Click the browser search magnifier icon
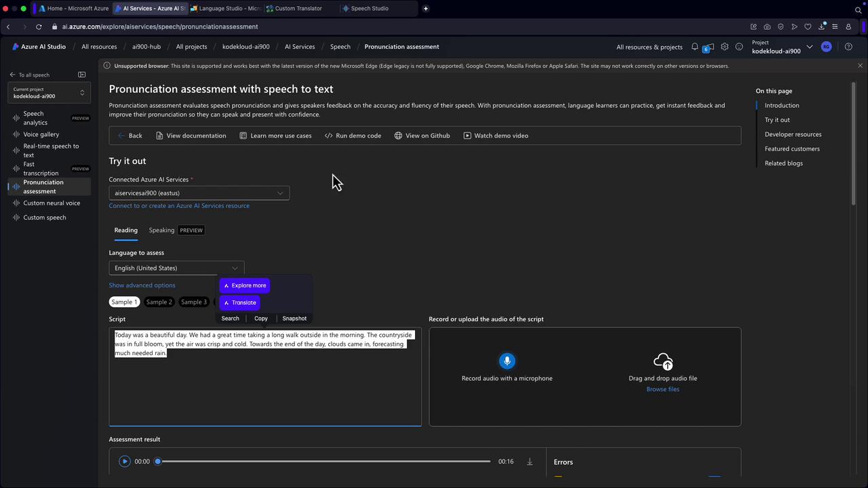The image size is (868, 488). pos(859,9)
